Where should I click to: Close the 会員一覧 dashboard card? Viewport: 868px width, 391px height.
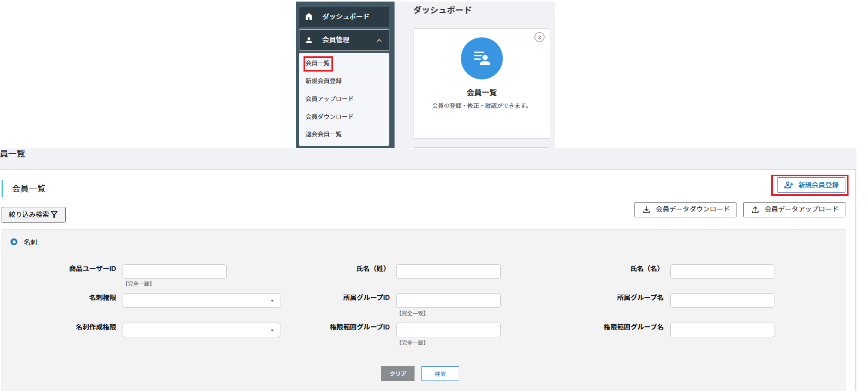click(539, 37)
